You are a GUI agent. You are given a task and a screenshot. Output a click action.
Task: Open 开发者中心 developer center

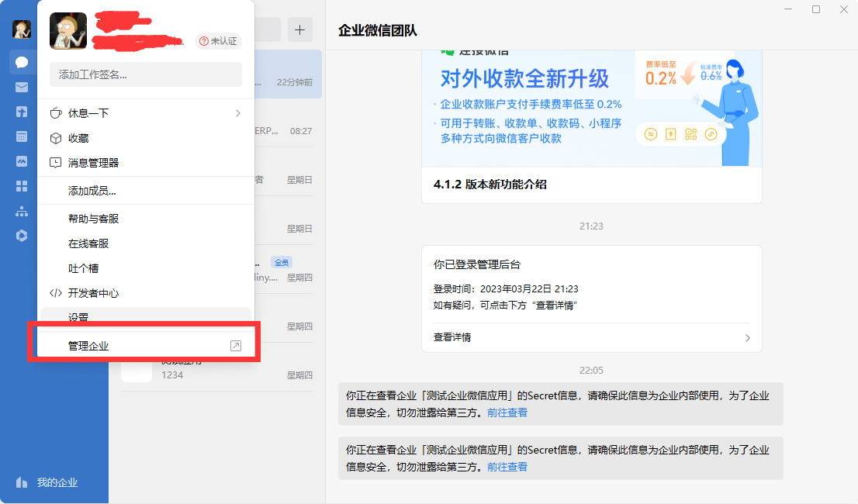(146, 293)
